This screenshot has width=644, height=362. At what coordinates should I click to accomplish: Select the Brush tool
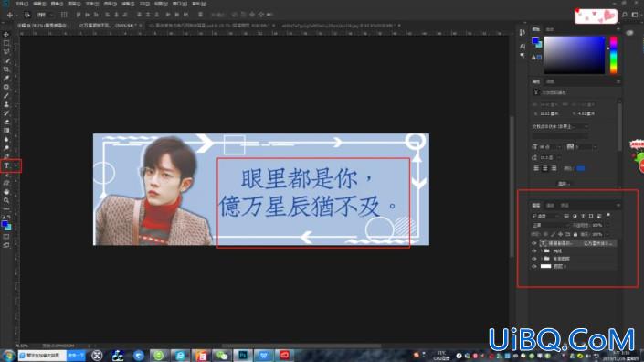click(6, 96)
